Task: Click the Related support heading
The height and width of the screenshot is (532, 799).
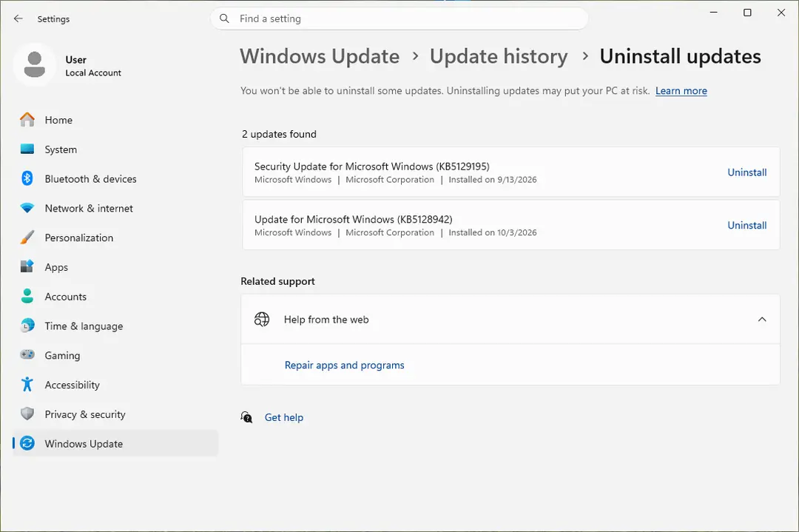Action: click(x=277, y=281)
